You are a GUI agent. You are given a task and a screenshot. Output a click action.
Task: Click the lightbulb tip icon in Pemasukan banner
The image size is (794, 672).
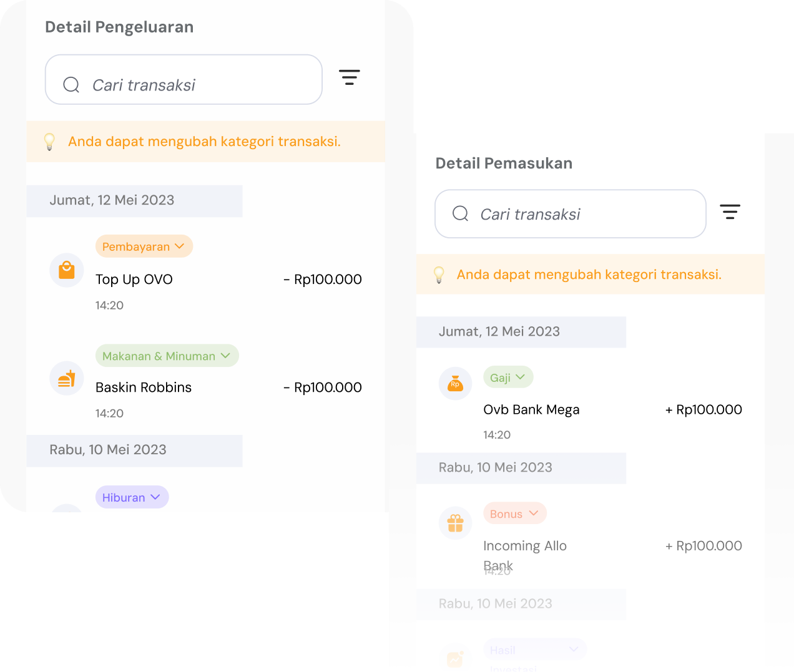439,275
